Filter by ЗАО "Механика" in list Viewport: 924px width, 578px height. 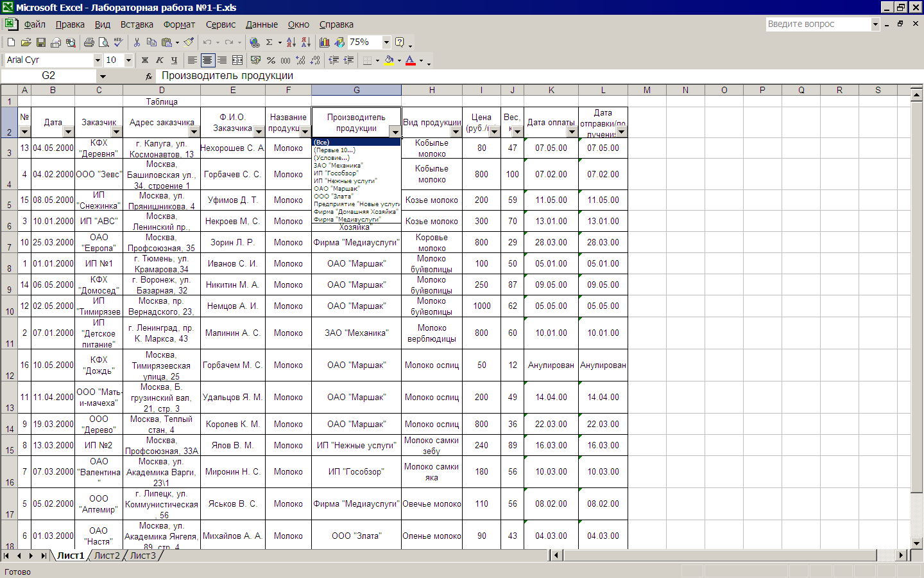click(x=356, y=165)
